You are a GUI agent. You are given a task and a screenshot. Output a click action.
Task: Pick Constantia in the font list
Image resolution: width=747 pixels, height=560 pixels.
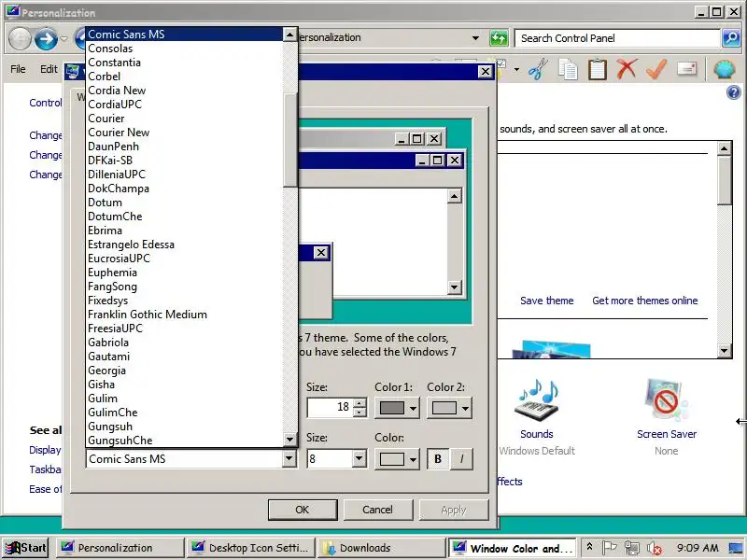tap(184, 63)
